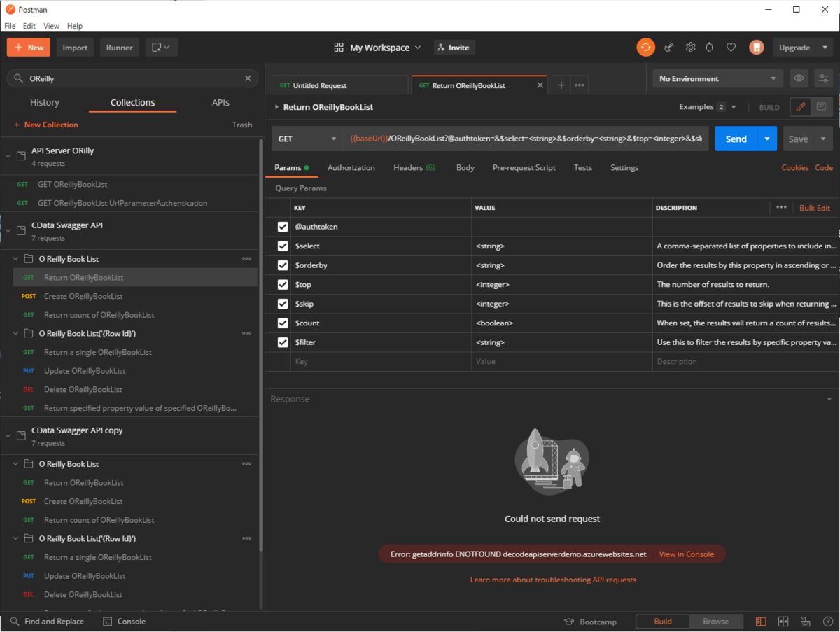
Task: Collapse the CData Swagger API copy collection
Action: (8, 435)
